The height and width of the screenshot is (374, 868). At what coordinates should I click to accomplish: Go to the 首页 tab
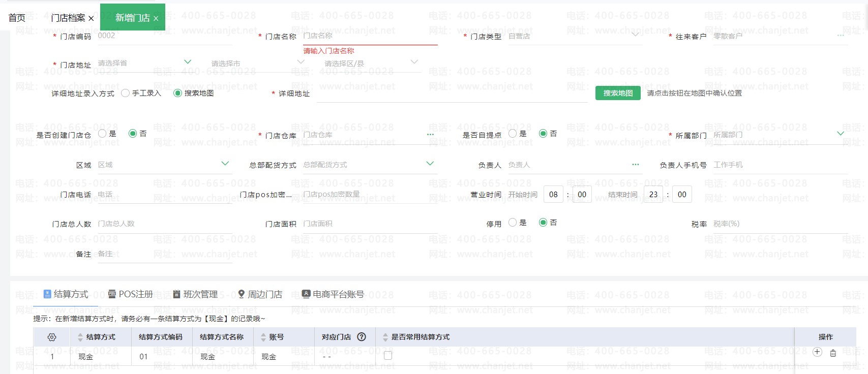coord(17,18)
